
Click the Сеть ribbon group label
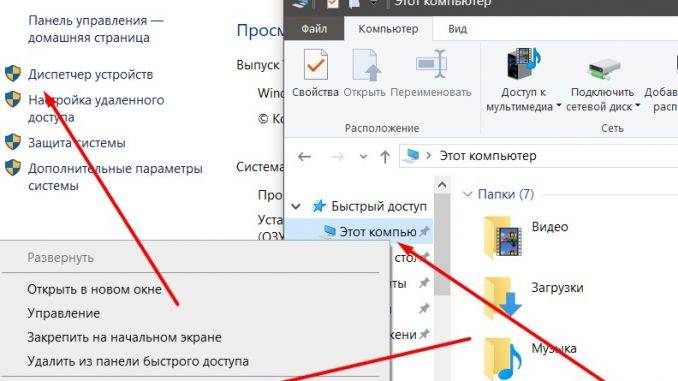[612, 128]
